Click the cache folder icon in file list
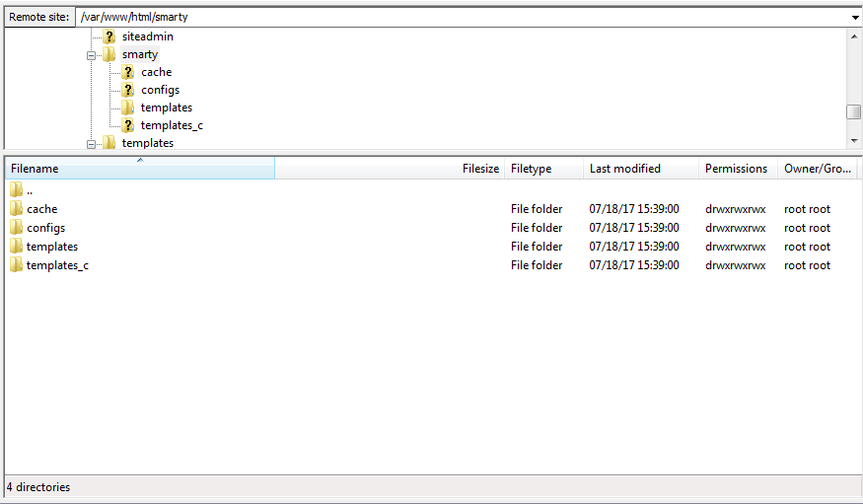Screen dimensions: 863x504 [x=16, y=209]
